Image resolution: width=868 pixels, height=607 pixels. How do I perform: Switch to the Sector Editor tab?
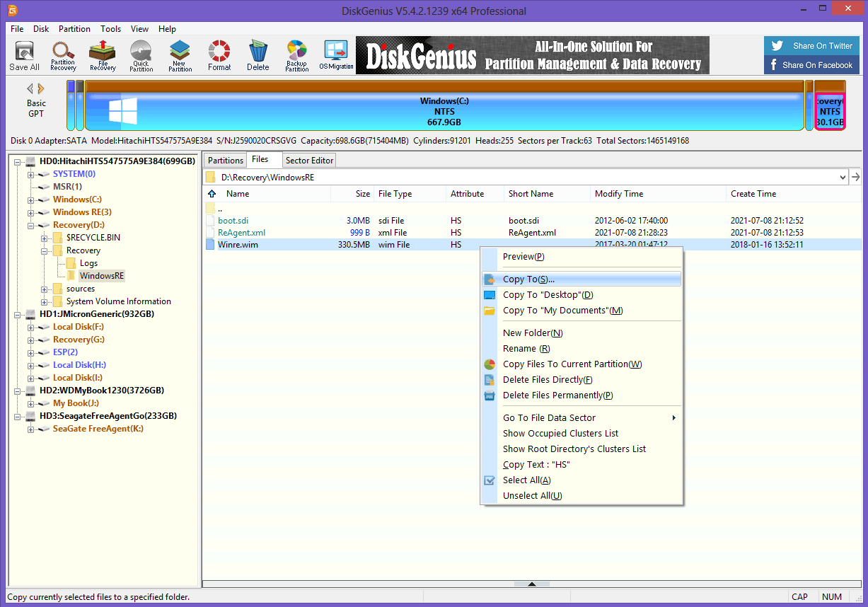[309, 161]
